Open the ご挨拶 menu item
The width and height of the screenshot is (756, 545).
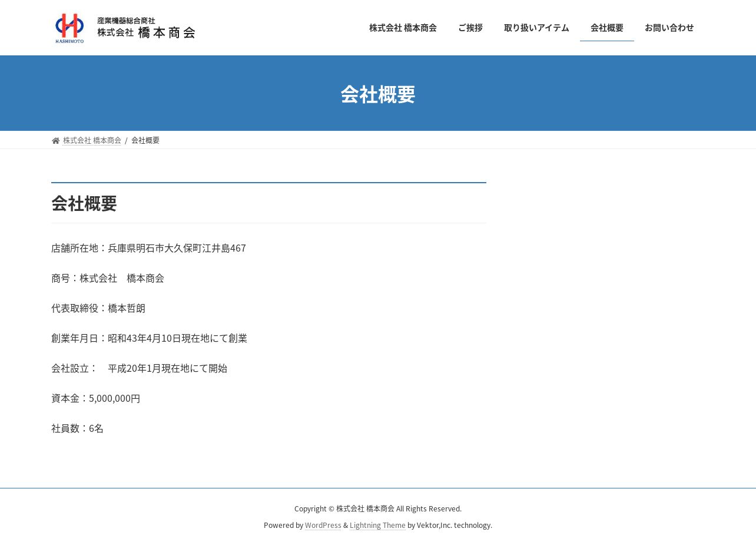coord(470,28)
